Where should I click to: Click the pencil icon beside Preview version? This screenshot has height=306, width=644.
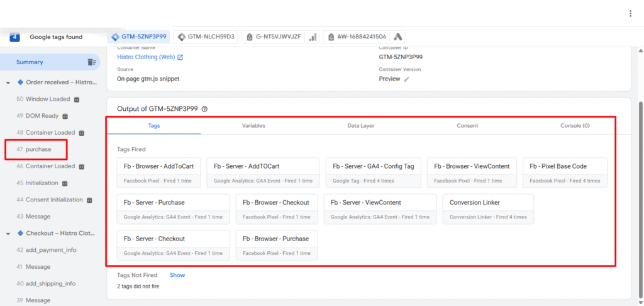pos(407,79)
